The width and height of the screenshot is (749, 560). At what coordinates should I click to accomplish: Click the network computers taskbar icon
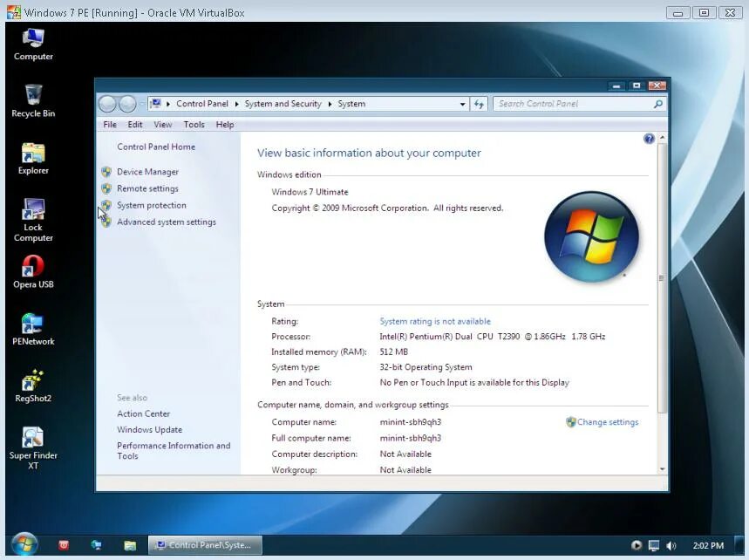click(97, 545)
